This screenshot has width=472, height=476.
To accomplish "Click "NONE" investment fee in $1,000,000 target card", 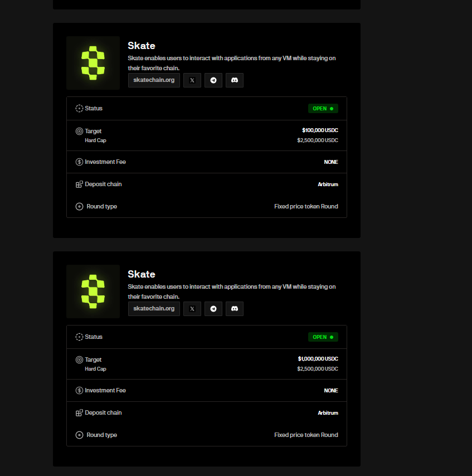I will tap(331, 391).
